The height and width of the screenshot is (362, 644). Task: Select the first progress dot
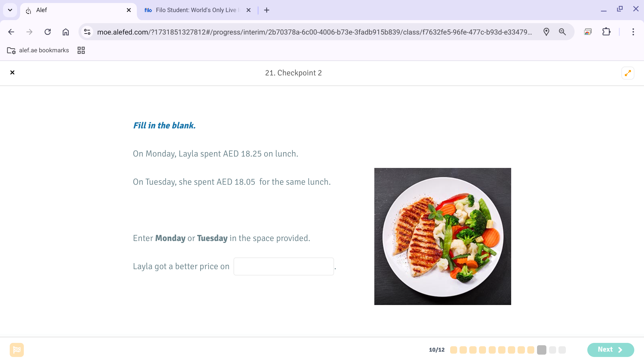click(x=453, y=350)
